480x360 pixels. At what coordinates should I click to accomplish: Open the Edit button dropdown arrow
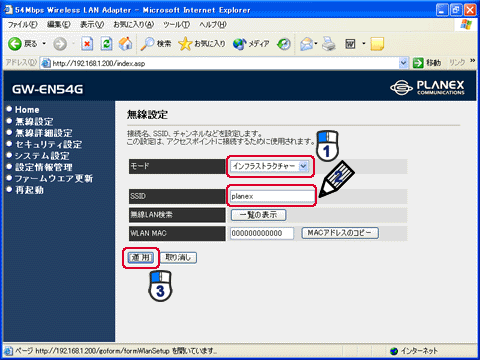coord(364,44)
